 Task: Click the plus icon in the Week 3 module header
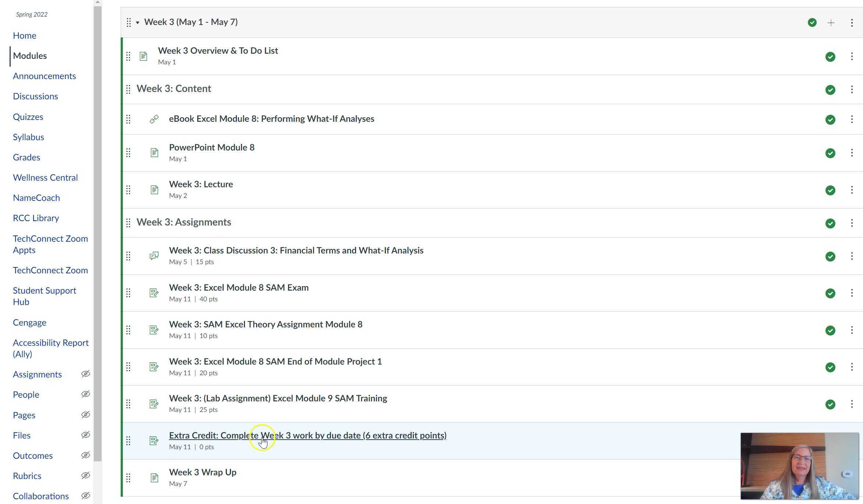point(831,23)
